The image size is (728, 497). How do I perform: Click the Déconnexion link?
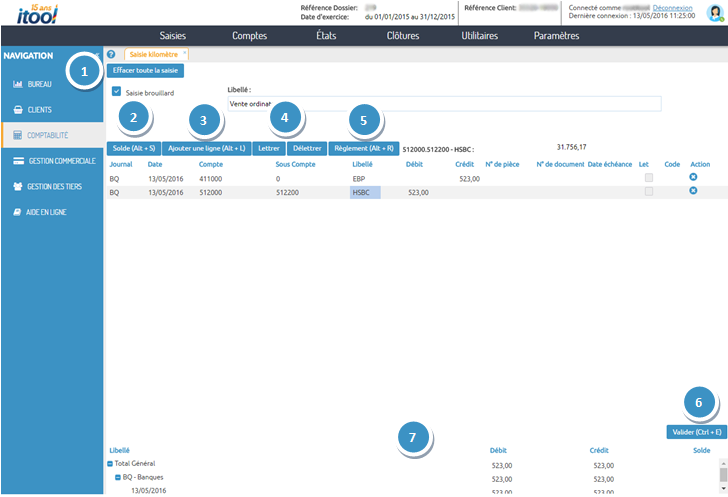pyautogui.click(x=672, y=7)
